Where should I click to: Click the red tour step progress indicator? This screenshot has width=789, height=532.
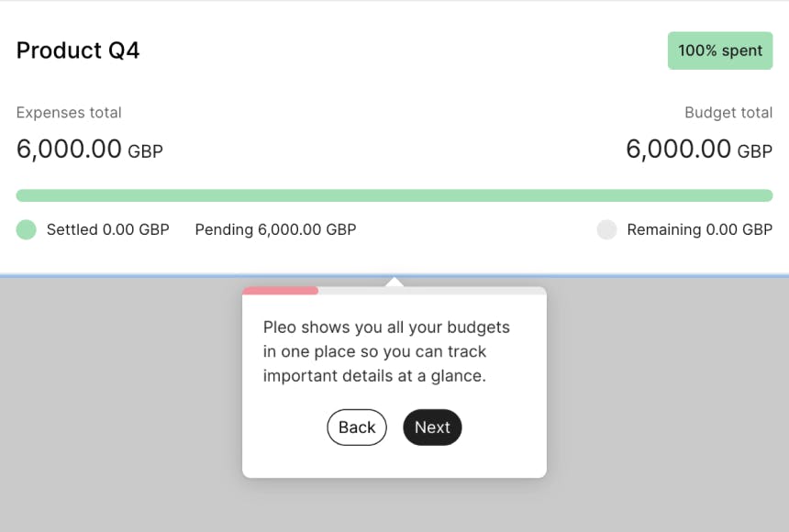(x=281, y=291)
